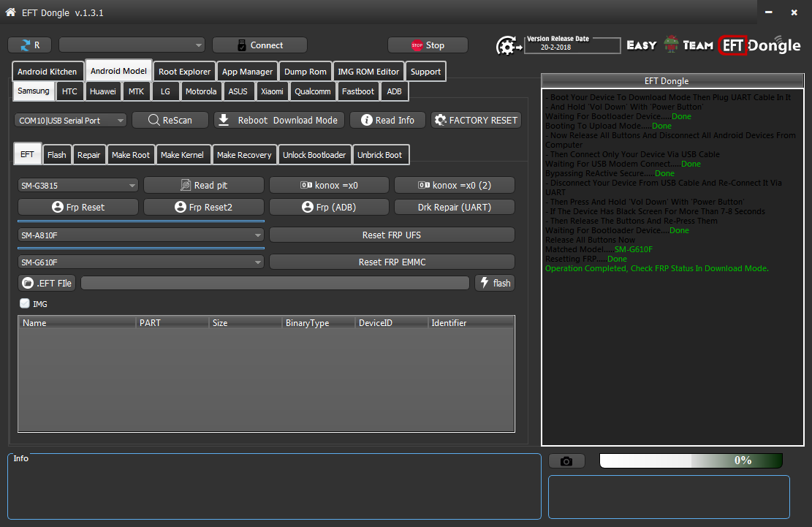Image resolution: width=812 pixels, height=527 pixels.
Task: Open the Make Root sub-tab
Action: pos(131,155)
